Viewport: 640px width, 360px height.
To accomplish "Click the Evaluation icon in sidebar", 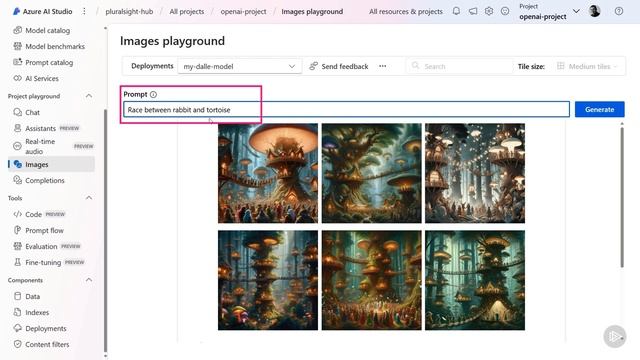I will click(x=18, y=246).
